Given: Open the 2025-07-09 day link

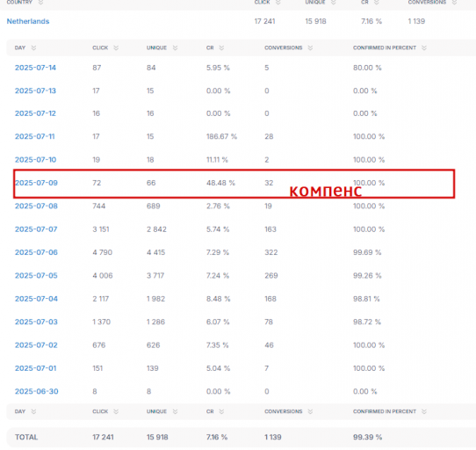Looking at the screenshot, I should 36,183.
